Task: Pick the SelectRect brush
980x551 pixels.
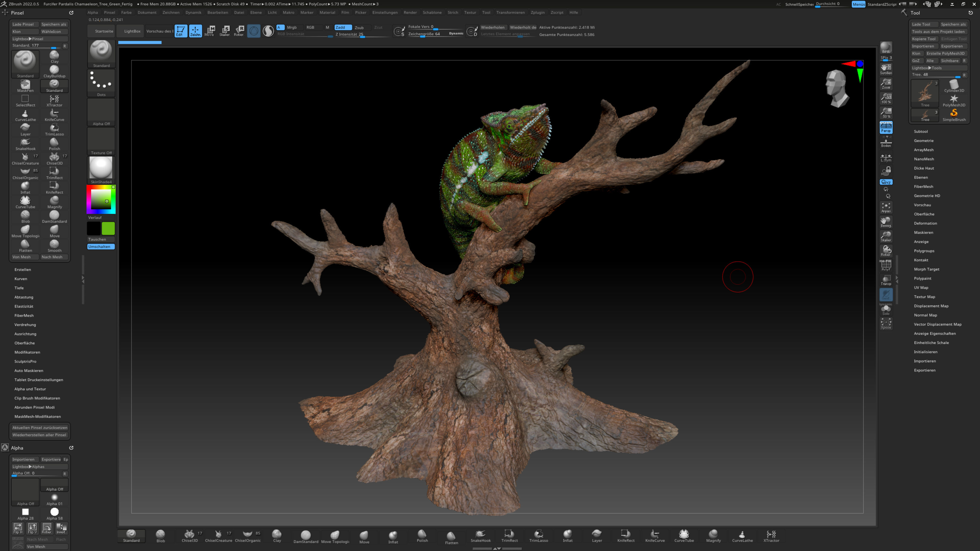Action: click(x=25, y=101)
